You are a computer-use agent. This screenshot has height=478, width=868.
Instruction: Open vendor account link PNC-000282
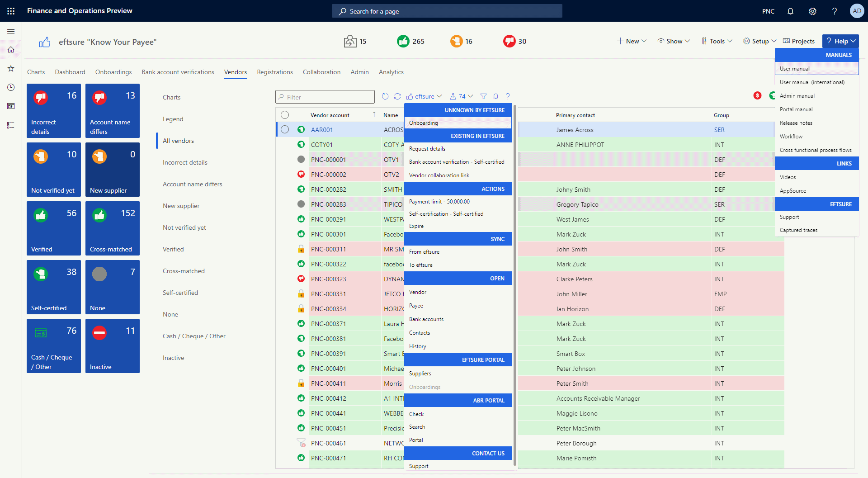click(x=329, y=189)
